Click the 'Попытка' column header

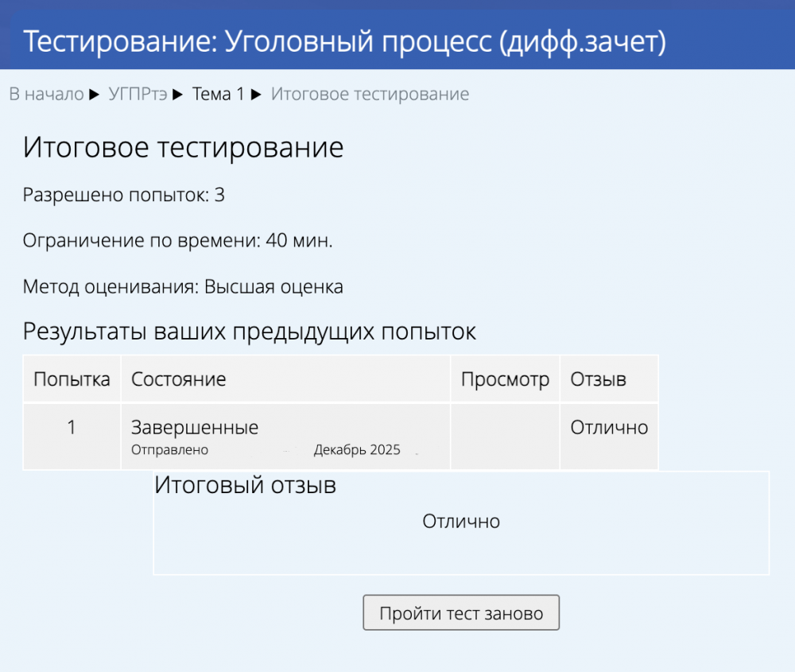[72, 379]
